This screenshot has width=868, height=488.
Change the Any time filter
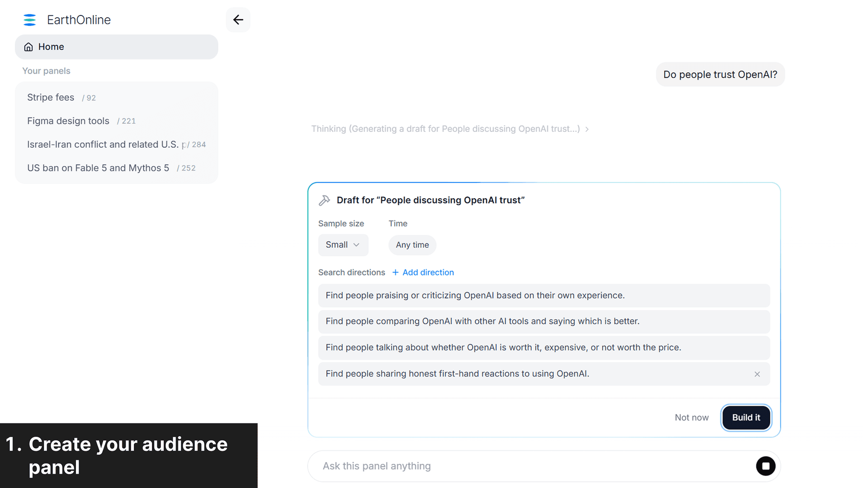412,245
